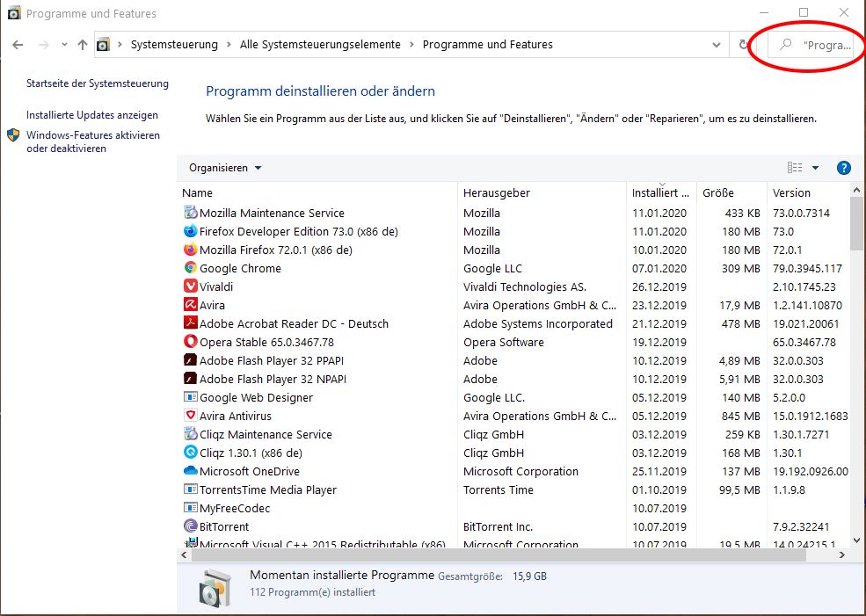
Task: Click the 25.11.2019 install date cell
Action: coord(659,471)
